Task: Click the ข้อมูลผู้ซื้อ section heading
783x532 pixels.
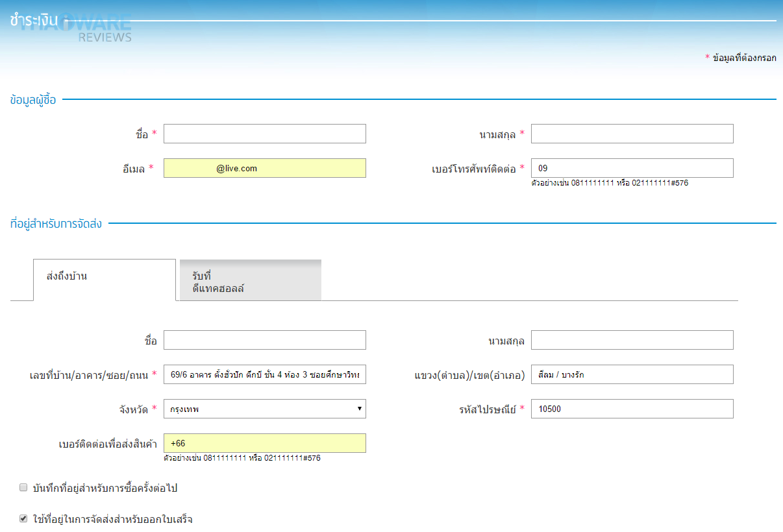Action: point(33,100)
